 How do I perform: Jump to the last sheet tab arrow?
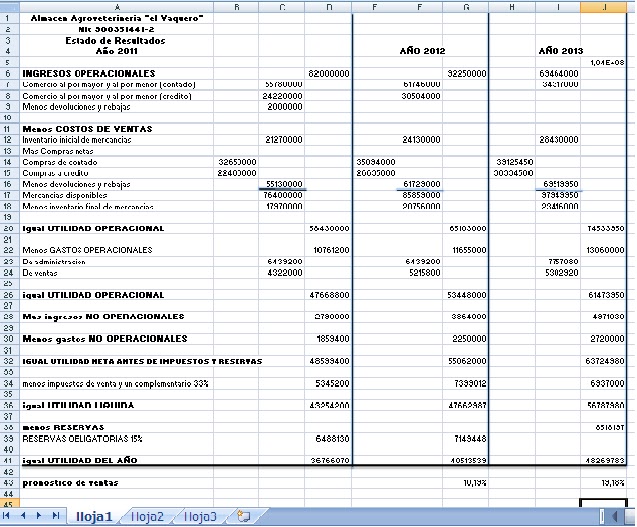pos(55,516)
